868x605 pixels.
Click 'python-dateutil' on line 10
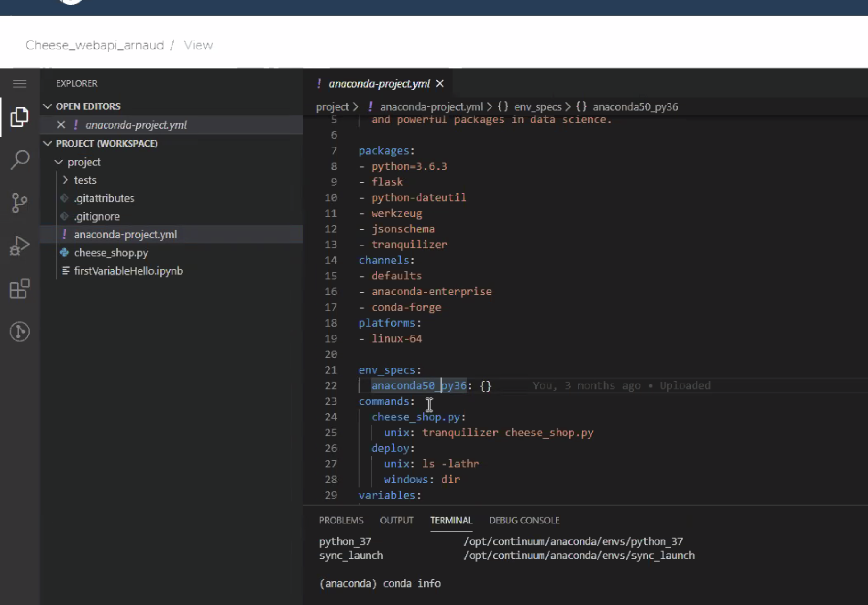coord(418,197)
